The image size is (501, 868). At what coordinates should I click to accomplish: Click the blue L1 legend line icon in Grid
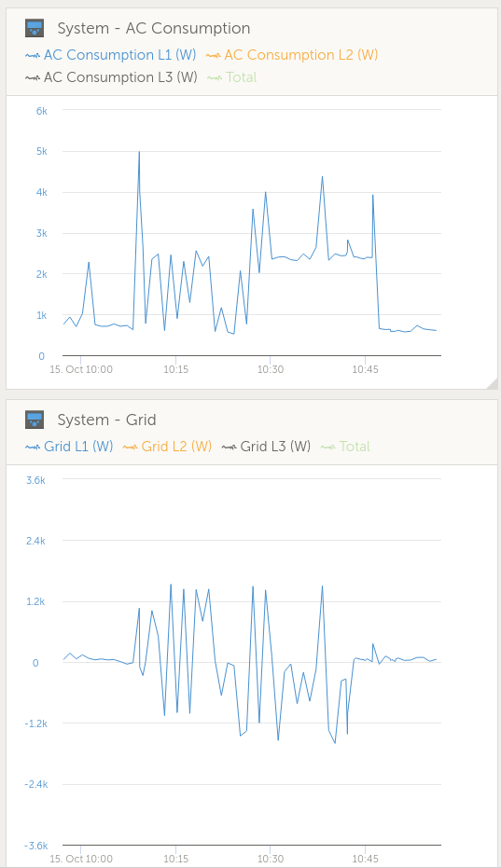point(33,447)
